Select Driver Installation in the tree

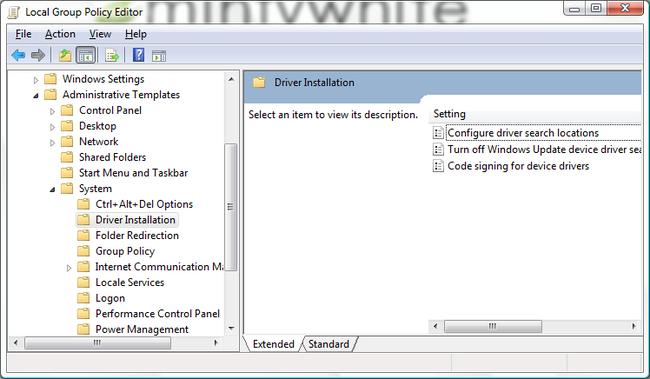pos(136,220)
